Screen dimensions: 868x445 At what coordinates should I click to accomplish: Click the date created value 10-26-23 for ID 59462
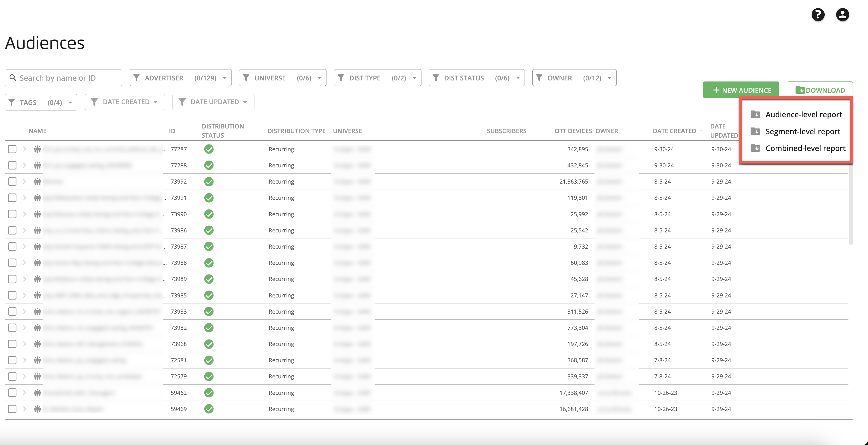tap(665, 393)
